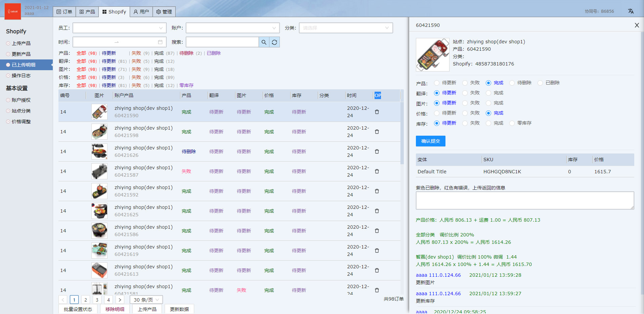Image resolution: width=644 pixels, height=314 pixels.
Task: Delete row for product 60421625
Action: [x=377, y=211]
